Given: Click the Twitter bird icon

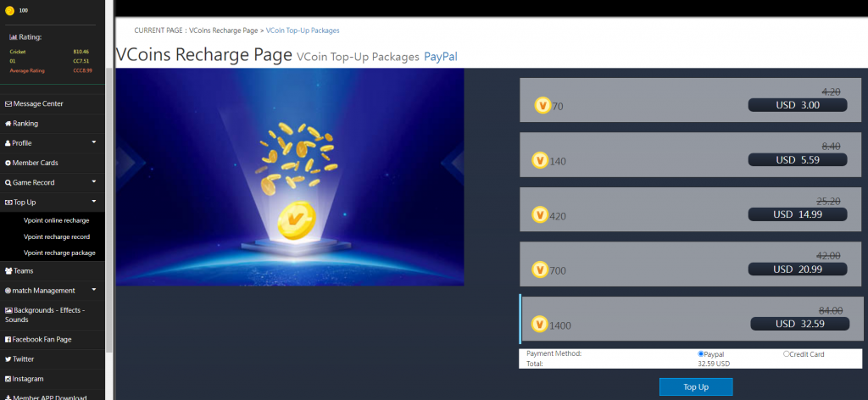Looking at the screenshot, I should click(8, 359).
